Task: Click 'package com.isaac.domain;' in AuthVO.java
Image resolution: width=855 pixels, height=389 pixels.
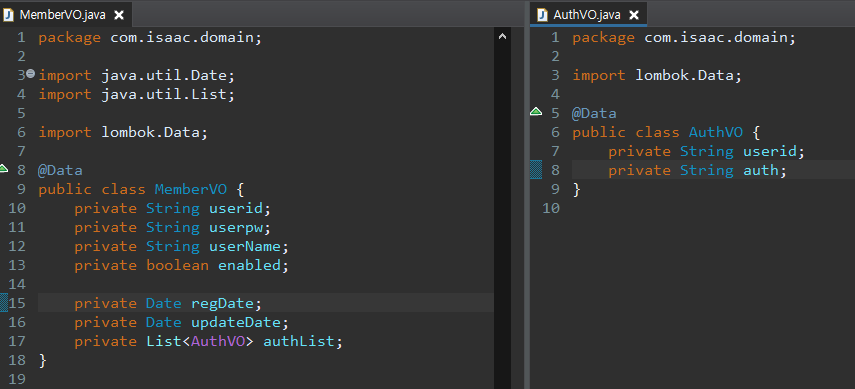Action: click(684, 38)
